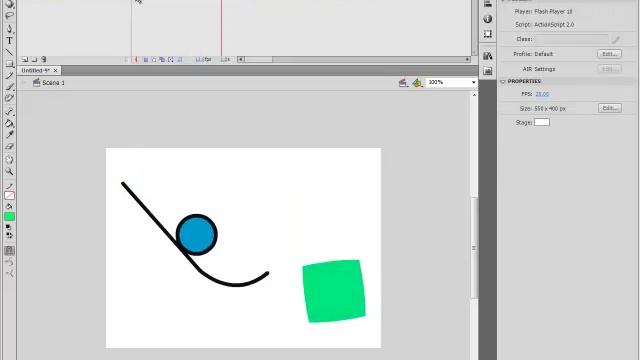This screenshot has width=640, height=360.
Task: Select the Eyedropper tool
Action: coord(9,135)
